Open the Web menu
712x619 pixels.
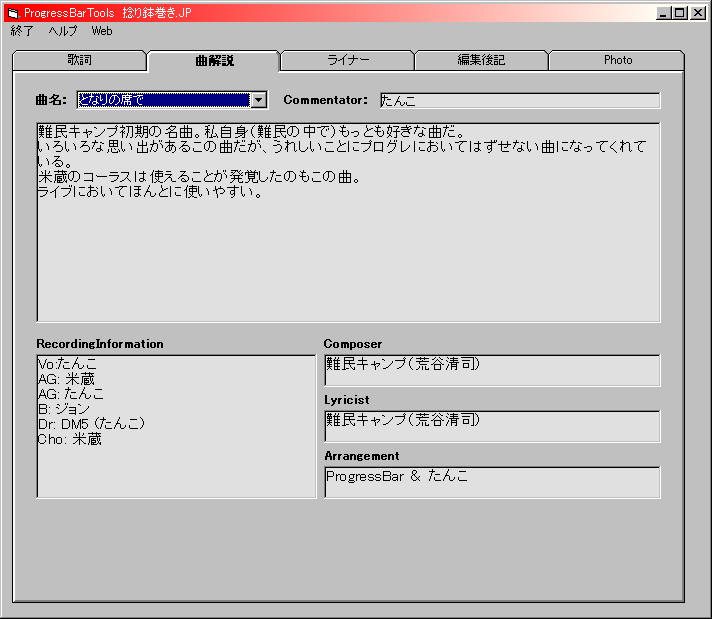(x=102, y=31)
